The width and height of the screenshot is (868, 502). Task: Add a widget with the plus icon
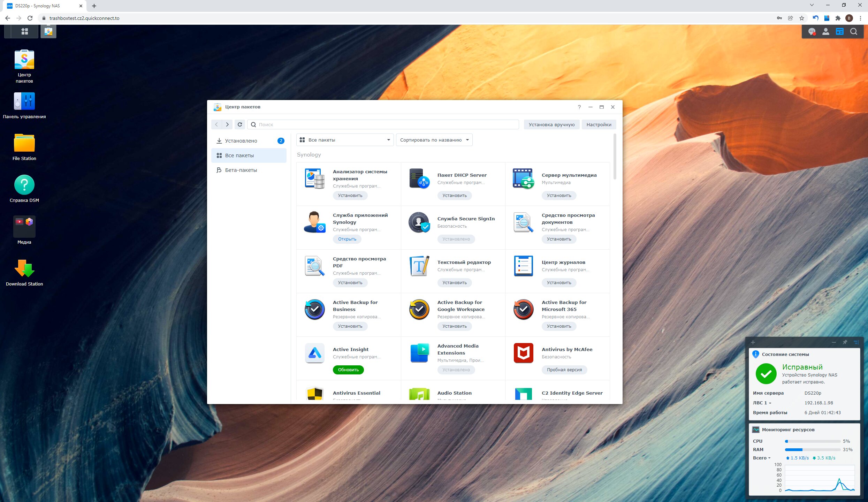coord(753,342)
